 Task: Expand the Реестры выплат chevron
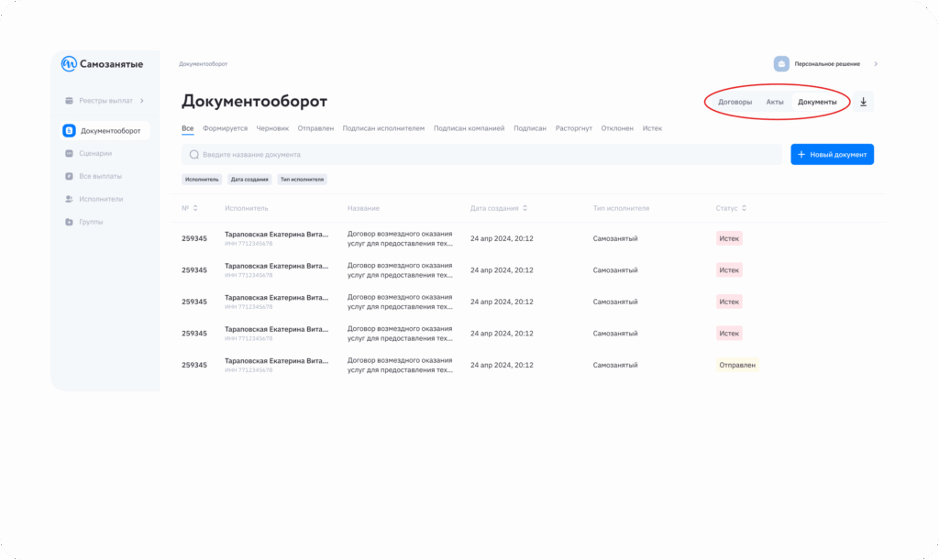[142, 100]
